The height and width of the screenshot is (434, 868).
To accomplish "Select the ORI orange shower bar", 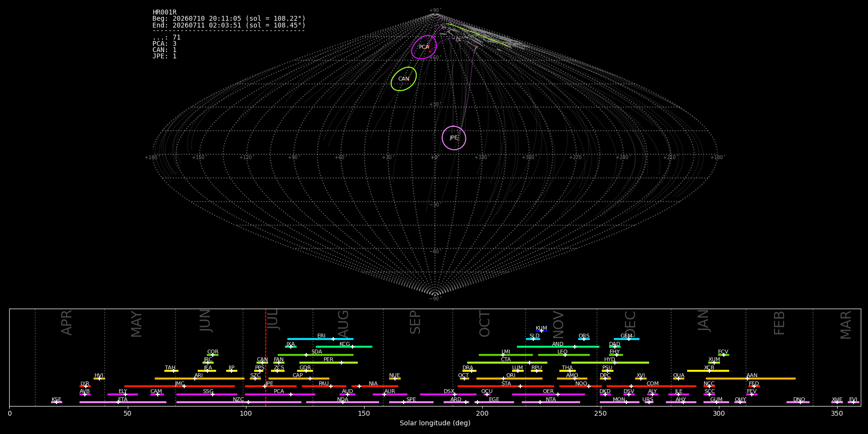I will pyautogui.click(x=509, y=379).
